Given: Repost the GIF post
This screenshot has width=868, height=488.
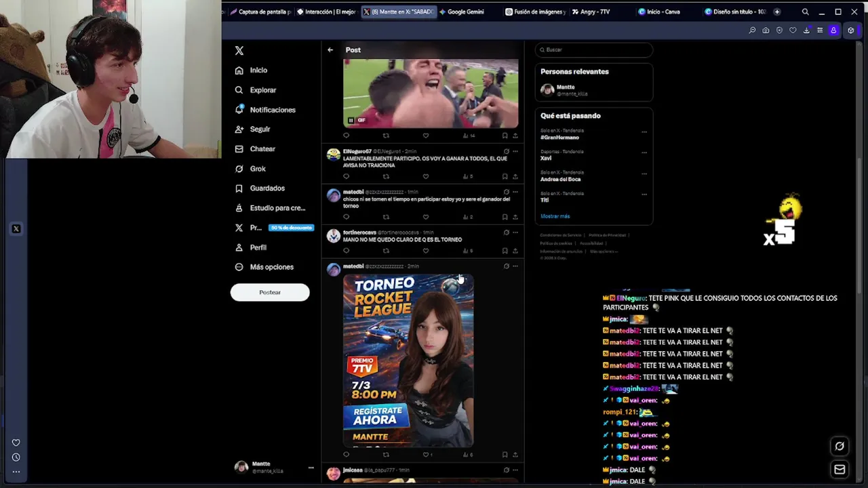Looking at the screenshot, I should point(386,136).
